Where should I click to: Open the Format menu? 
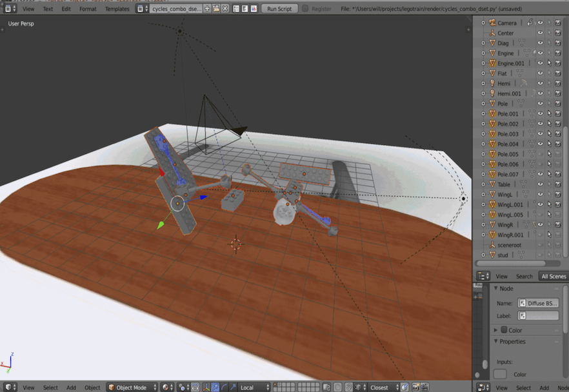(x=88, y=9)
